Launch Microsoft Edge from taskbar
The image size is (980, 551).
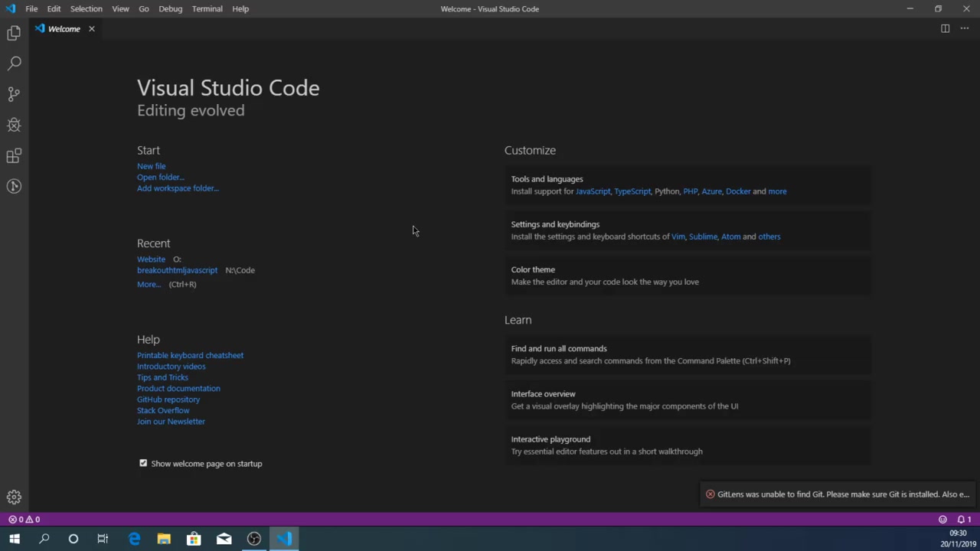[134, 539]
